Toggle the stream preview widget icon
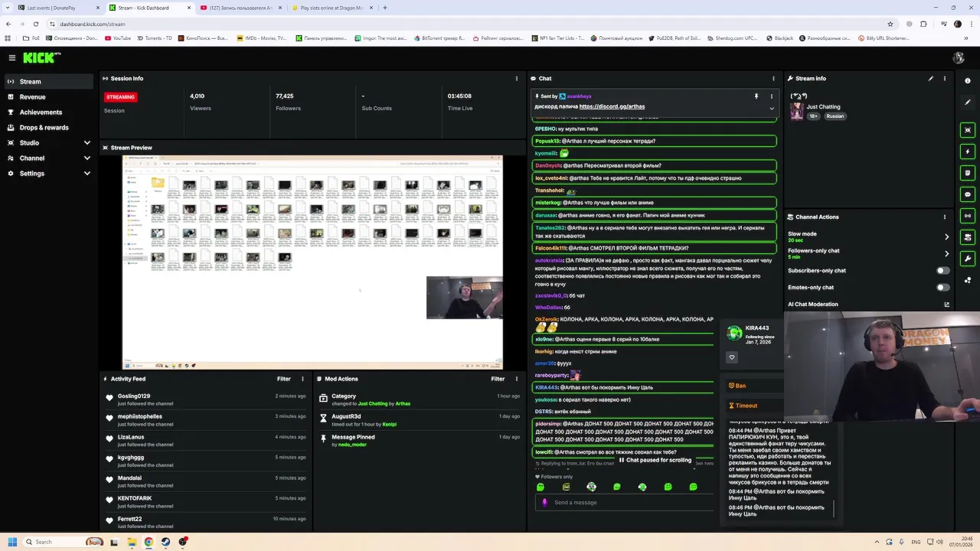The width and height of the screenshot is (980, 551). pos(968,130)
